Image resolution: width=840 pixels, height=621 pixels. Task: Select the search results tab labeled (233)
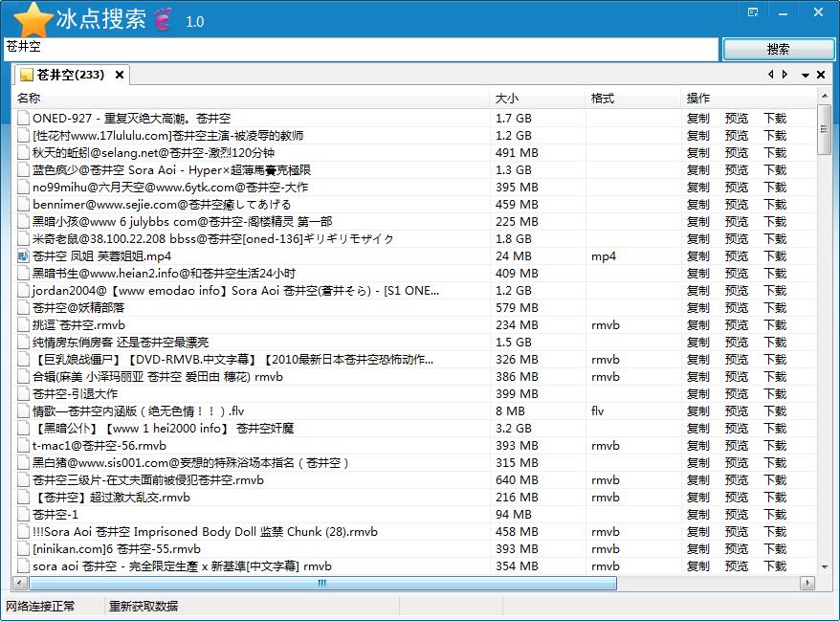(70, 75)
